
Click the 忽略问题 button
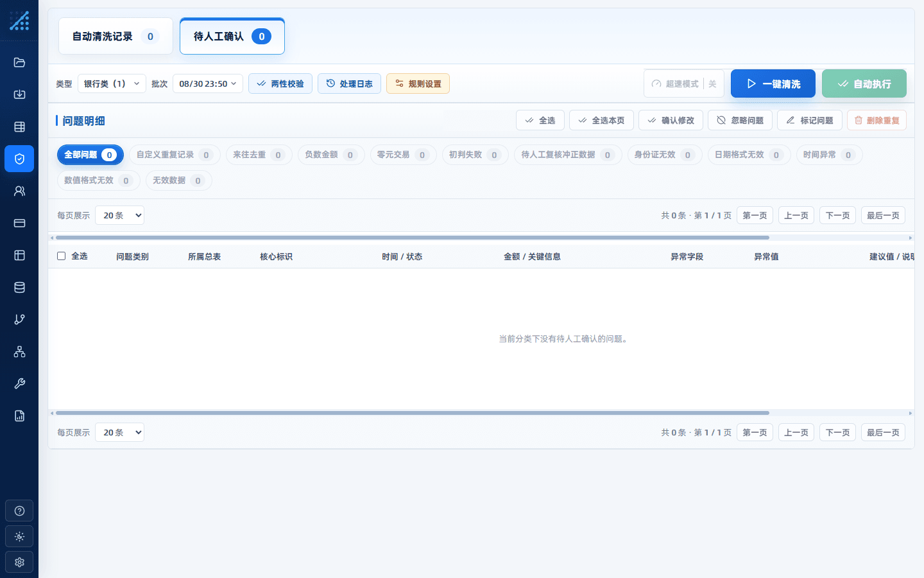tap(740, 120)
